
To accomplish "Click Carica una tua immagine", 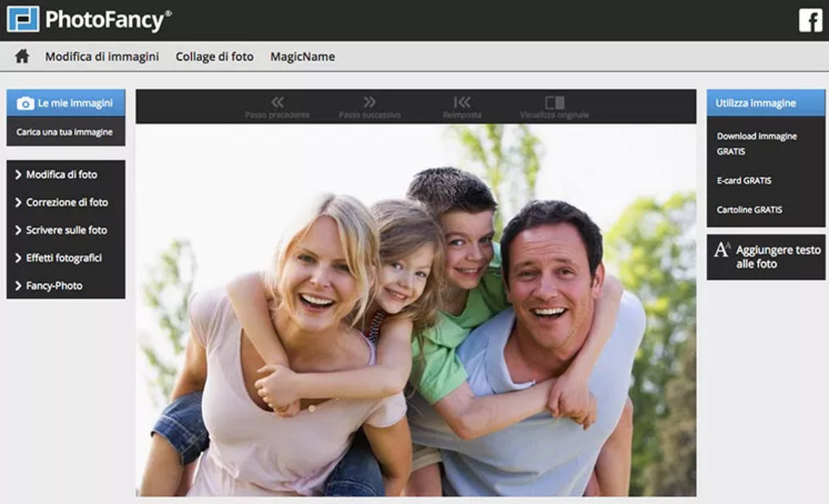I will point(65,132).
